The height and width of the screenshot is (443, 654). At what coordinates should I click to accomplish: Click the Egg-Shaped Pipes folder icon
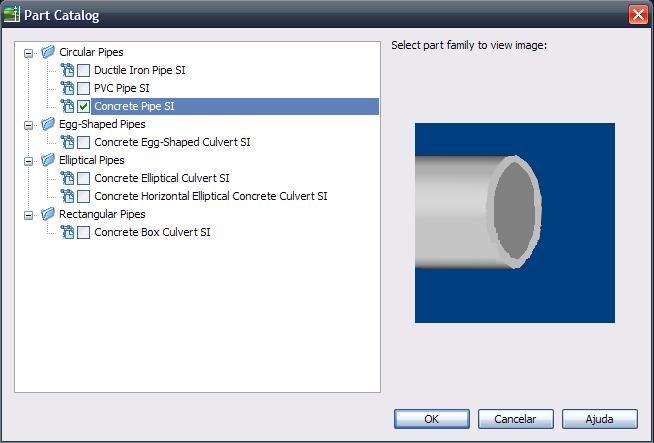[48, 124]
